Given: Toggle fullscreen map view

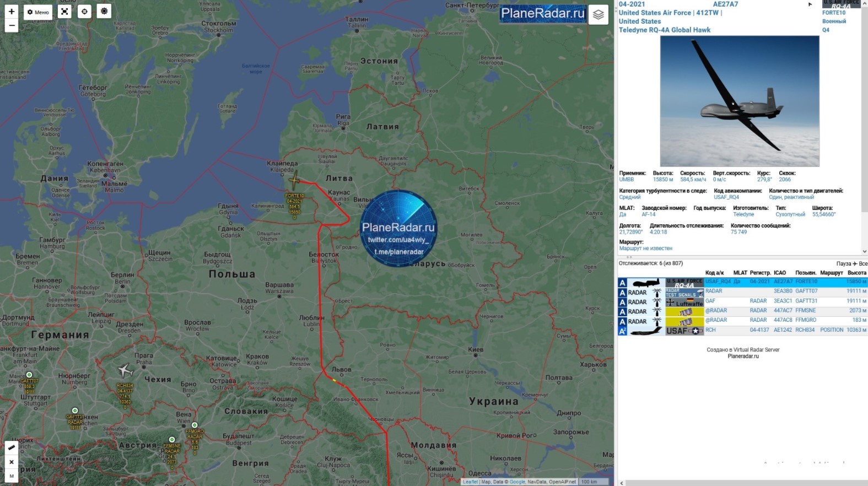Looking at the screenshot, I should click(65, 12).
